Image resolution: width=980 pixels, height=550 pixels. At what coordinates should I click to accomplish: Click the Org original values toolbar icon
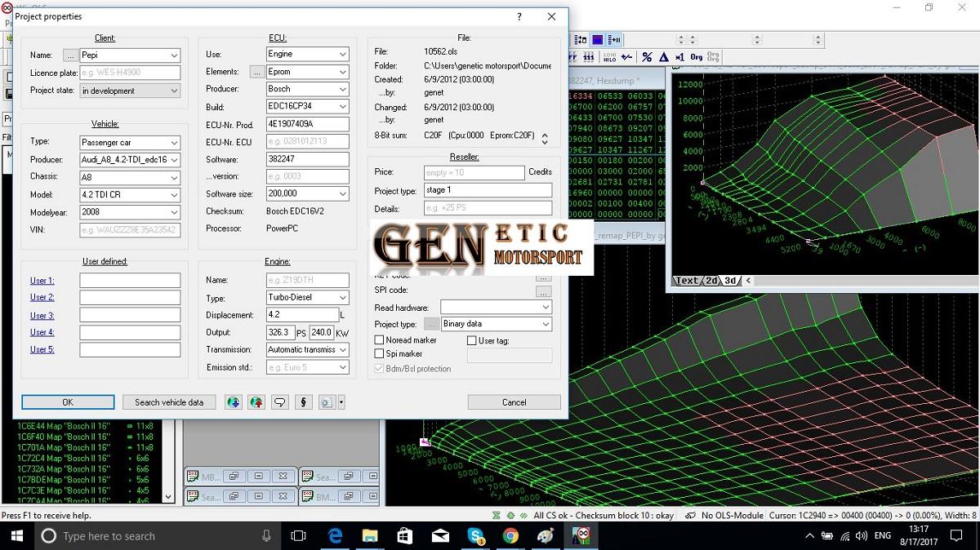(696, 57)
